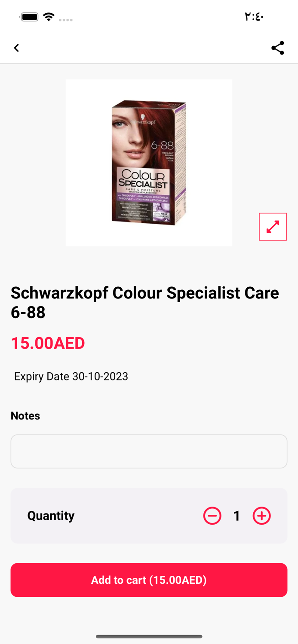
Task: Add to cart (15.00AED)
Action: pyautogui.click(x=149, y=580)
